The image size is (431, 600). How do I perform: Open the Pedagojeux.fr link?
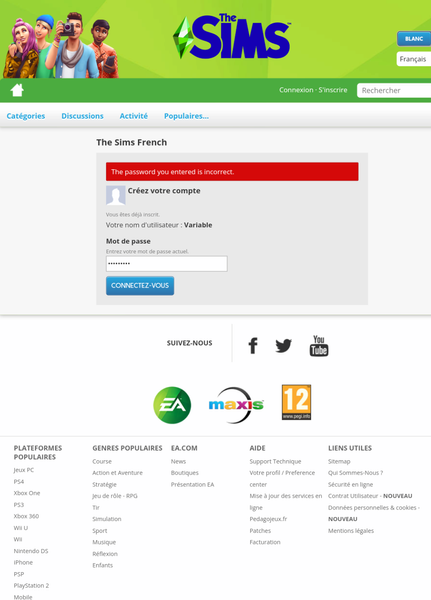(268, 519)
